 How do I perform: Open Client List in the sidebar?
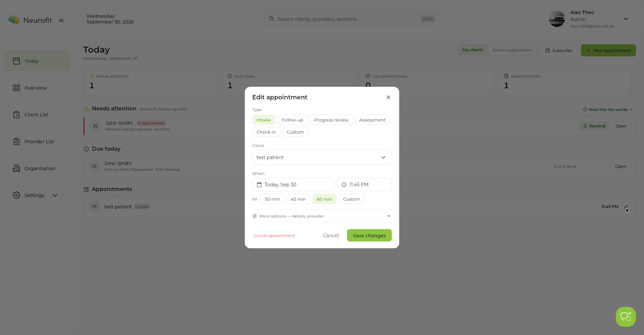point(38,114)
